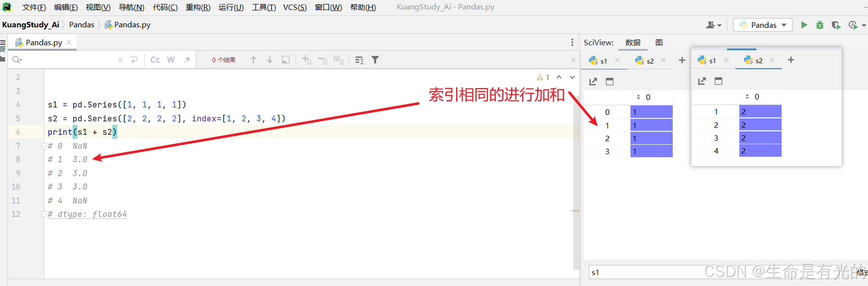The image size is (868, 286).
Task: Close s1 tab in left SciView pane
Action: (618, 60)
